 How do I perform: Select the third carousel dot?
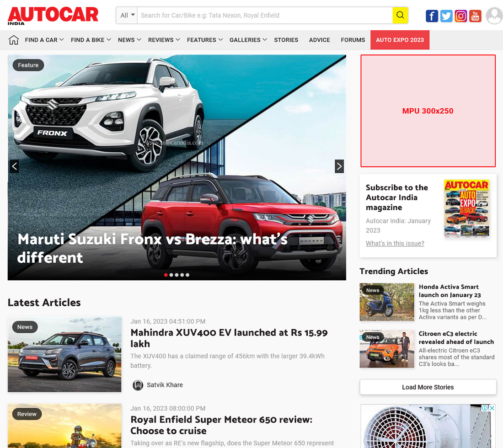(x=177, y=275)
